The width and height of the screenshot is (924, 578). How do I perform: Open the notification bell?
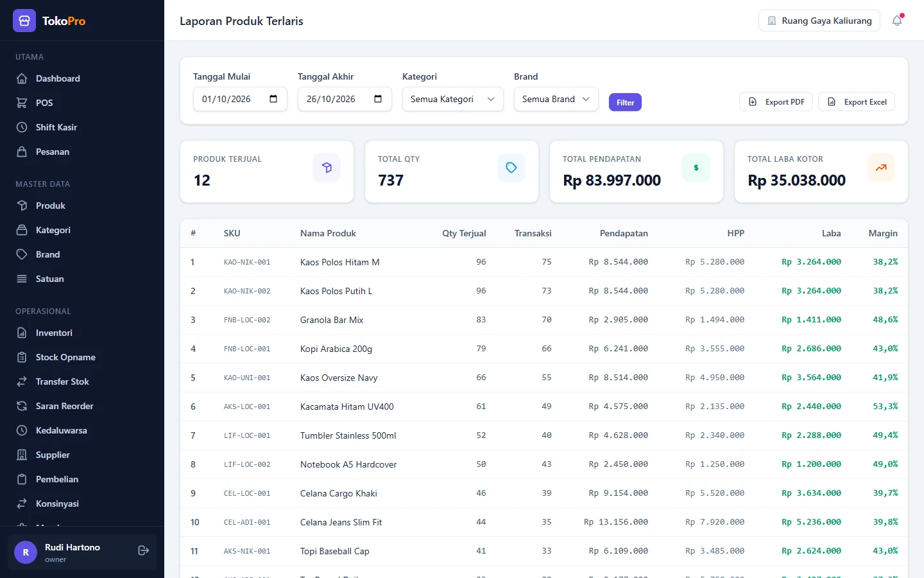pyautogui.click(x=897, y=21)
